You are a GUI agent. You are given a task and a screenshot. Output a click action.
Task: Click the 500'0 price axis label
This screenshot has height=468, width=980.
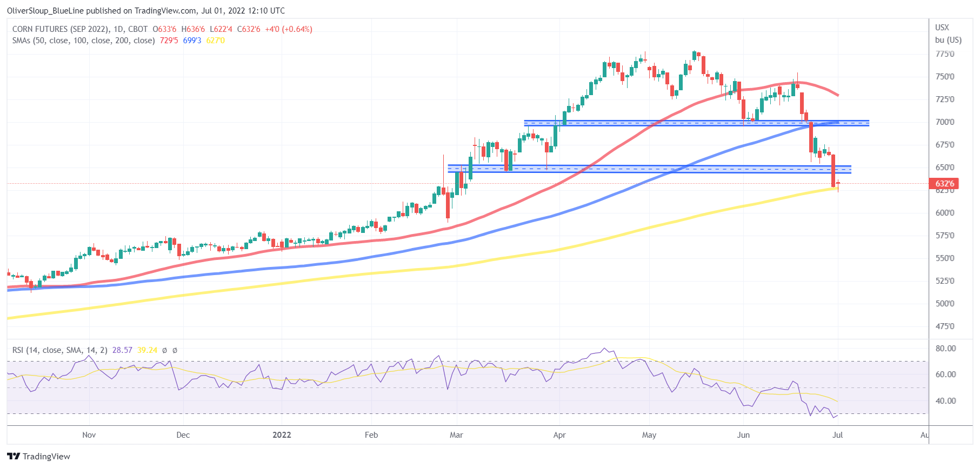pyautogui.click(x=945, y=304)
